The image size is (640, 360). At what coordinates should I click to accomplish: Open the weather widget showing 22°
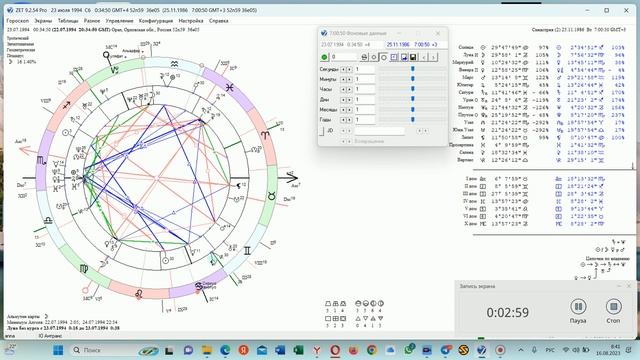11,350
